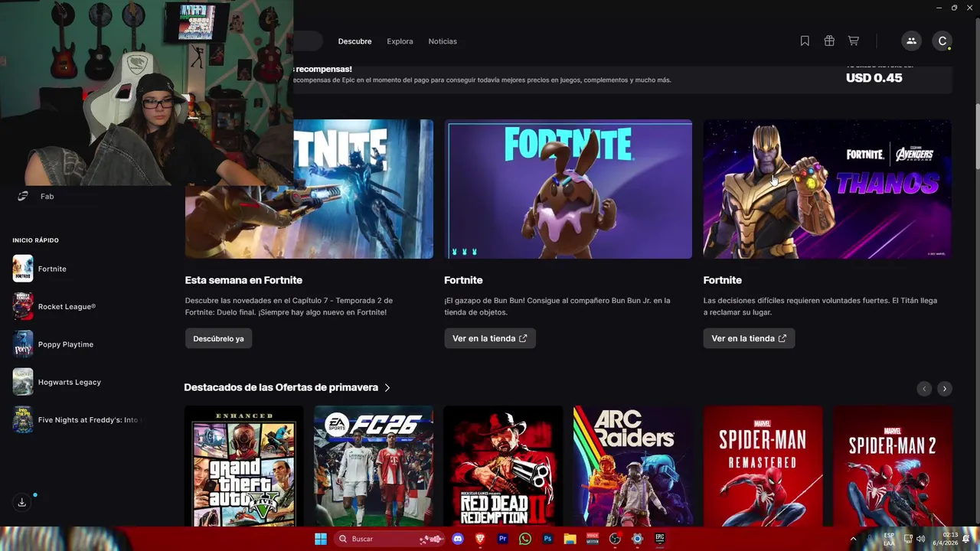Show previous featured offers with left arrow

coord(924,389)
